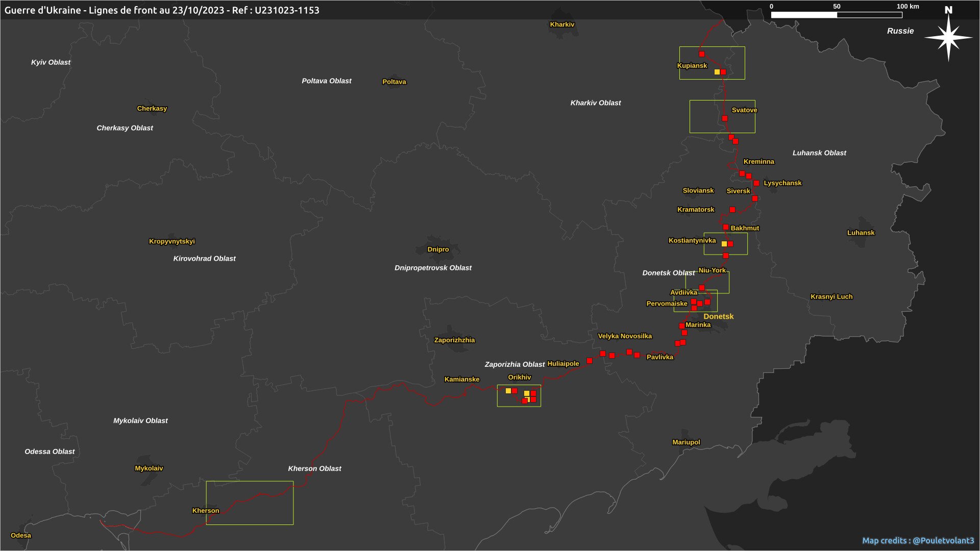The image size is (980, 551).
Task: Click the yellow marker next to Kupiansk
Action: point(717,72)
